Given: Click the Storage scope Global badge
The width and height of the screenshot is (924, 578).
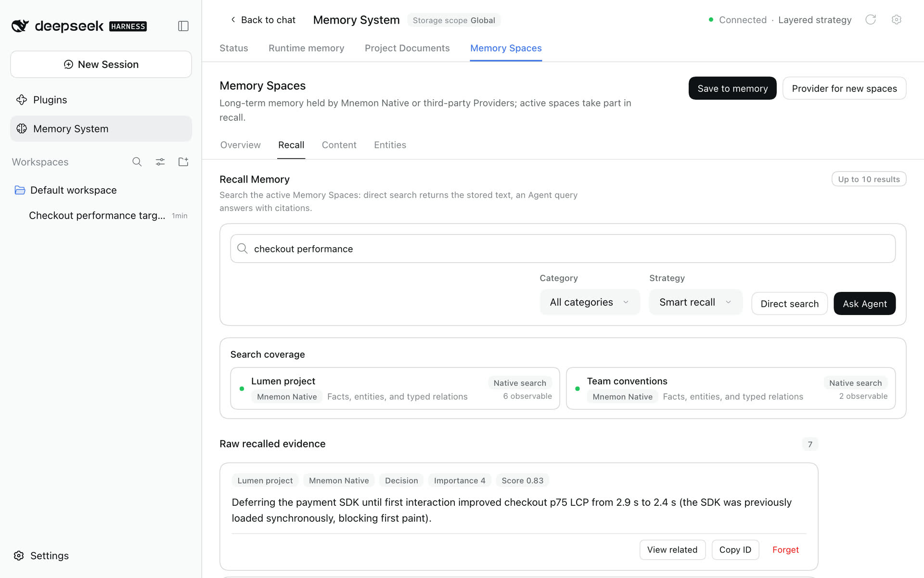Looking at the screenshot, I should click(x=454, y=20).
